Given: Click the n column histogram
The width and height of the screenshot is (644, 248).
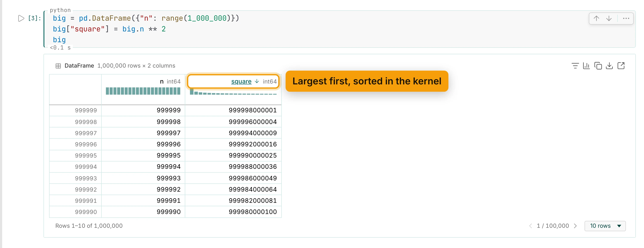Looking at the screenshot, I should pyautogui.click(x=143, y=91).
